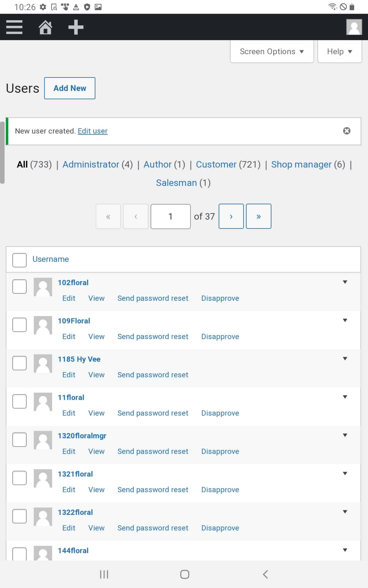Check the 1185 Hy Vee row checkbox
Image resolution: width=368 pixels, height=588 pixels.
tap(19, 363)
